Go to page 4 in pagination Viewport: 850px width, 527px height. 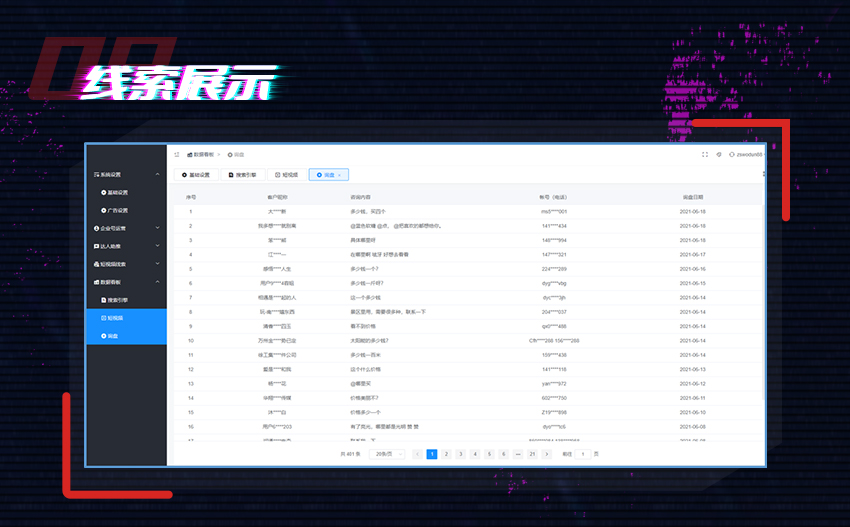coord(475,454)
